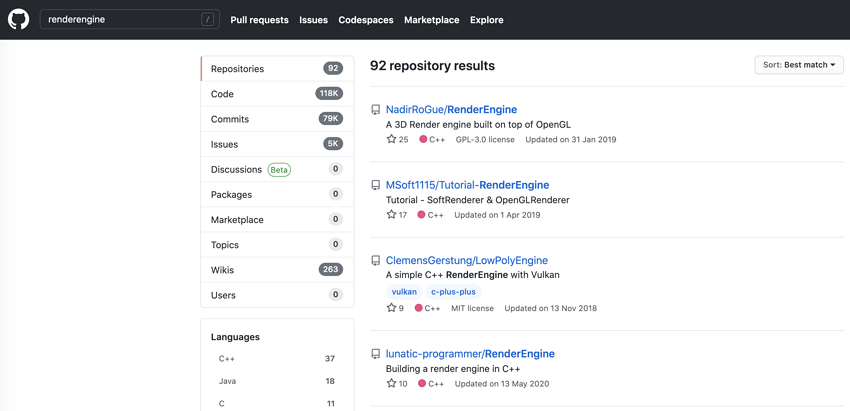This screenshot has height=411, width=850.
Task: Open Marketplace in top navigation
Action: pyautogui.click(x=432, y=20)
